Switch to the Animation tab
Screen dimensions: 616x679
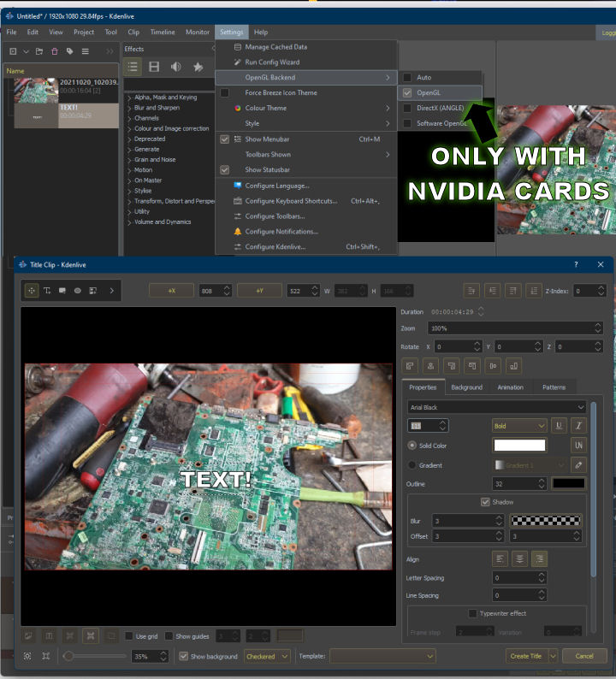click(510, 387)
